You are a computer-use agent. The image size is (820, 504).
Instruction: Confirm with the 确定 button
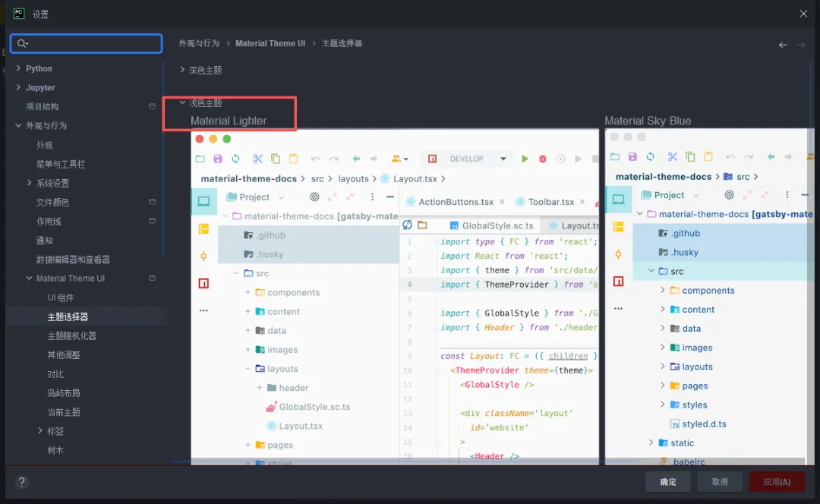click(668, 482)
